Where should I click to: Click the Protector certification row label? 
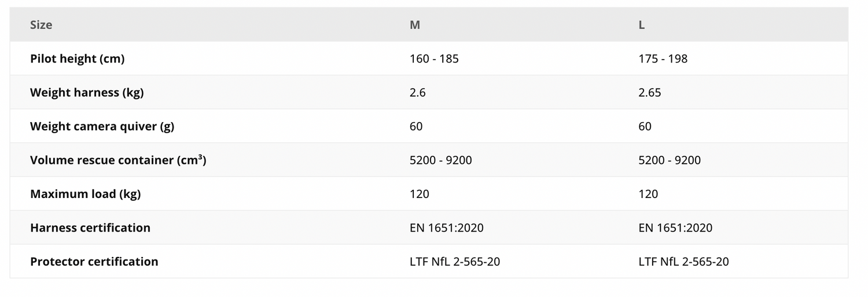pyautogui.click(x=94, y=262)
